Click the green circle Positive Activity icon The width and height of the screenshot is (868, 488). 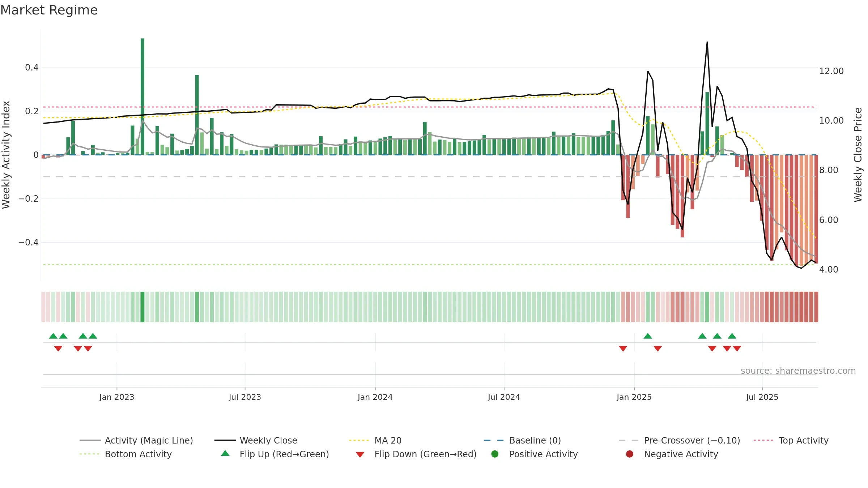click(495, 454)
